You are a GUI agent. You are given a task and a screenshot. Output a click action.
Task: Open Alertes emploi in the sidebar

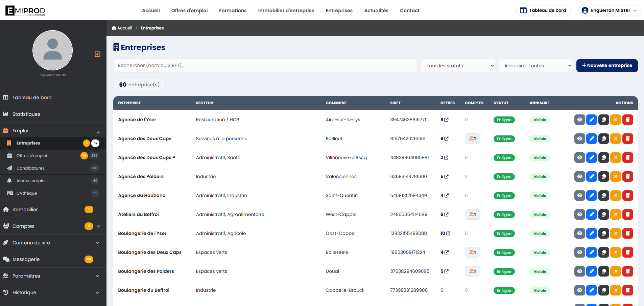click(53, 181)
